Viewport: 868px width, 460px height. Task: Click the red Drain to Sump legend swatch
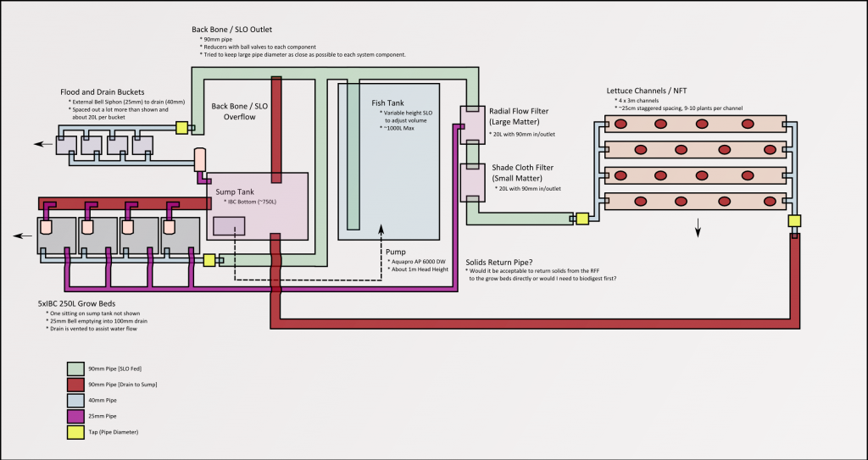point(75,384)
